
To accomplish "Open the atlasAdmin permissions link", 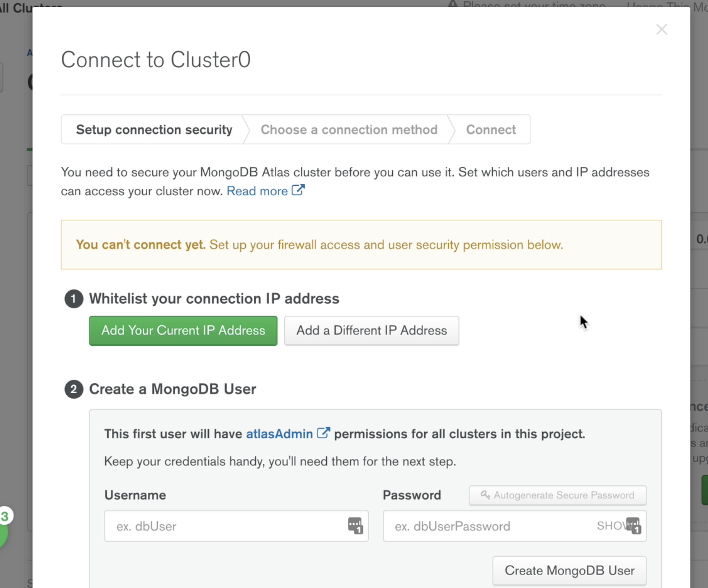I will (279, 434).
